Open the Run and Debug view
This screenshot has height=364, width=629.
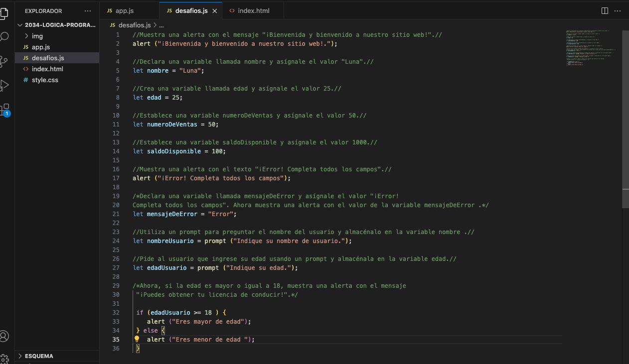point(4,85)
